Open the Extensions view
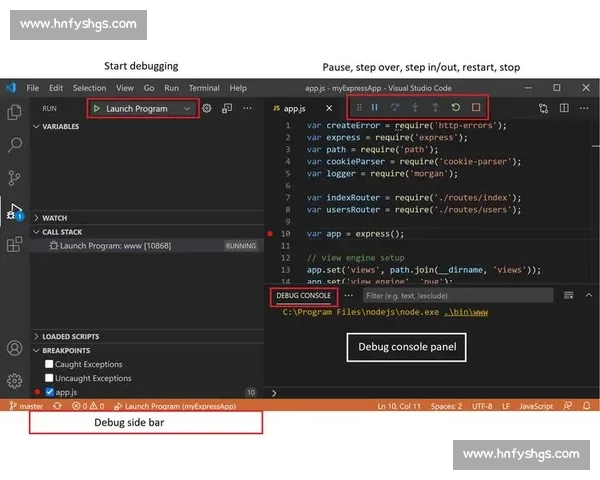Screen dimensions: 600x480 (15, 244)
